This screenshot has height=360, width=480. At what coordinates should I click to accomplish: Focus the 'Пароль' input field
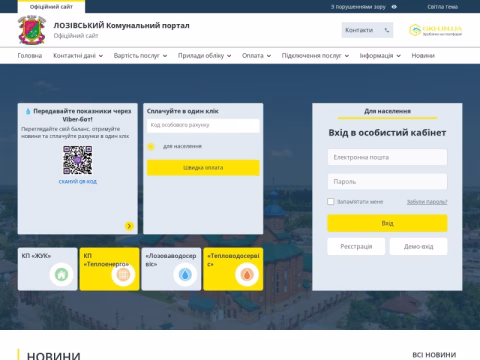point(387,182)
